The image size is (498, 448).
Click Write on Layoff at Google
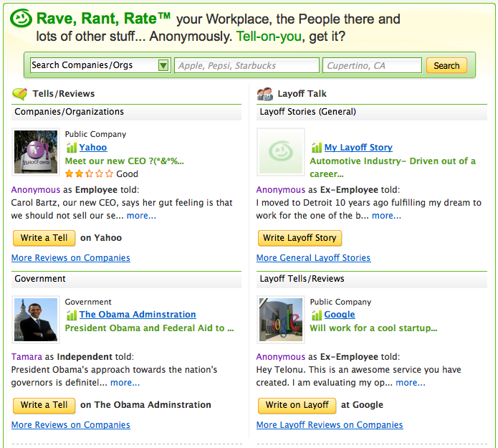pos(297,405)
